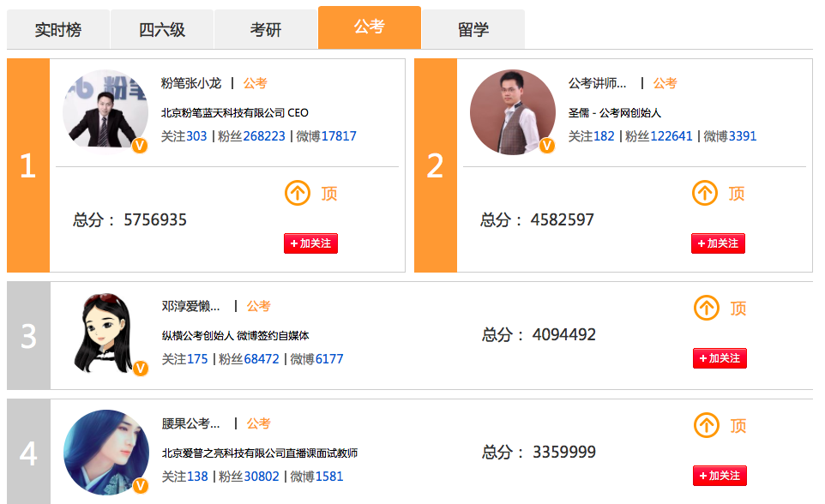Click the up-arrow vote icon for 邓淳爱懒
The width and height of the screenshot is (825, 504).
(707, 308)
